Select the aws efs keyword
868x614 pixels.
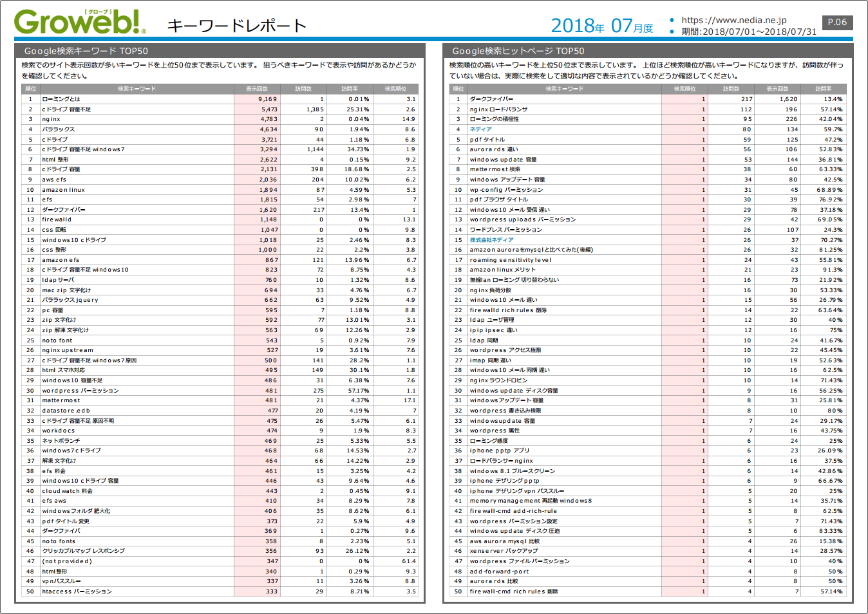click(54, 180)
